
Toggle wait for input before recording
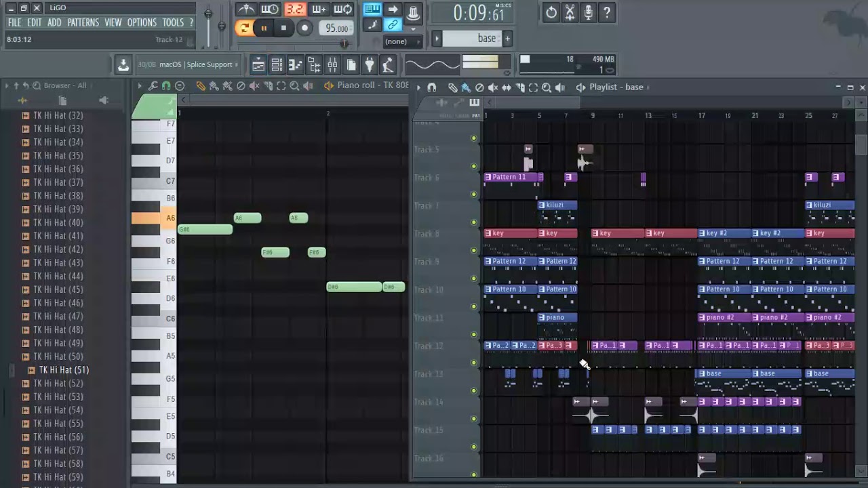(270, 9)
